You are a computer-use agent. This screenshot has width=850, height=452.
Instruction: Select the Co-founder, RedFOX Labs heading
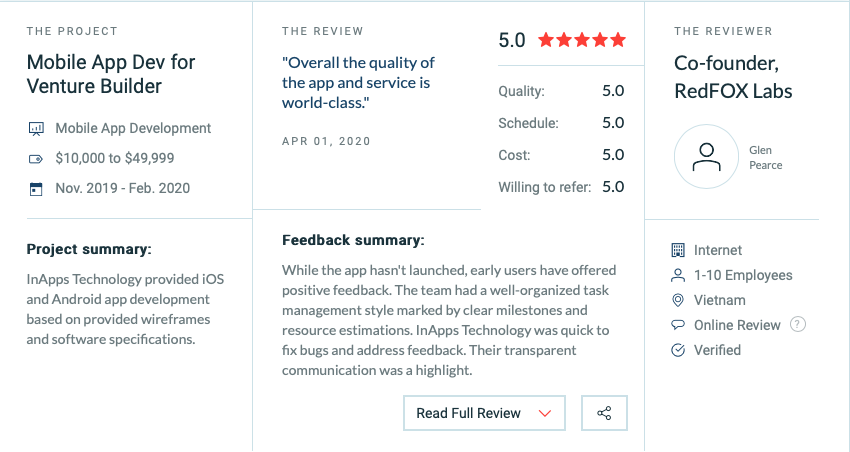733,77
